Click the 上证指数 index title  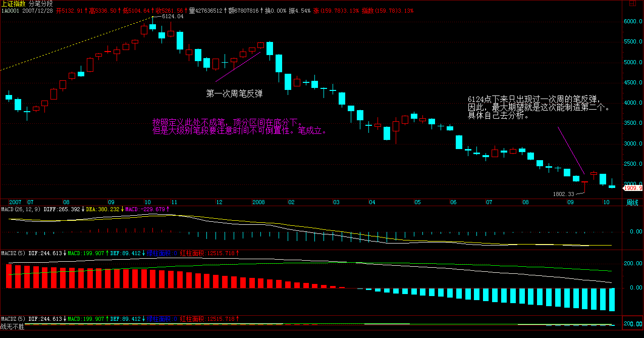(x=14, y=4)
